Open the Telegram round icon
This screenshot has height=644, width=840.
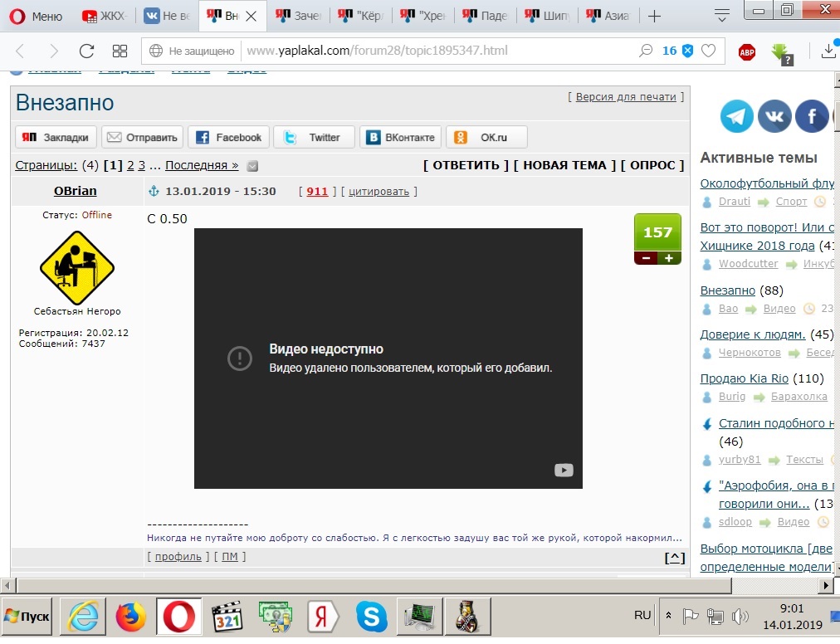tap(736, 115)
